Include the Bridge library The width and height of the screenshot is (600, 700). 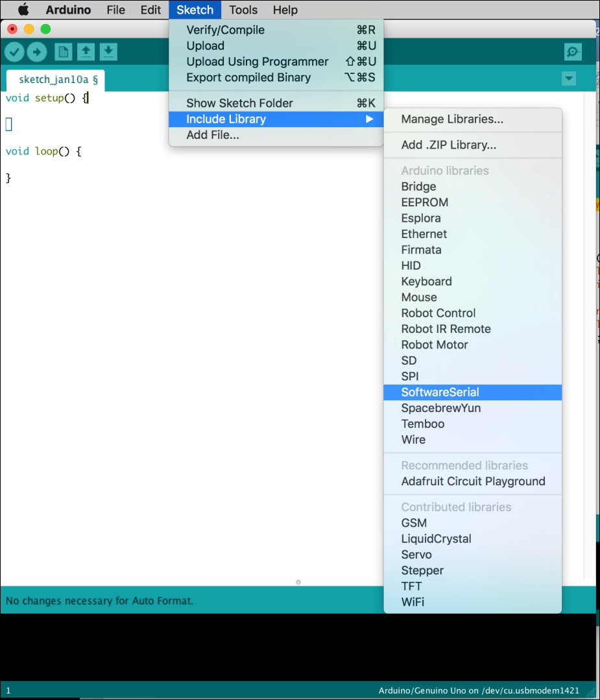[473, 187]
